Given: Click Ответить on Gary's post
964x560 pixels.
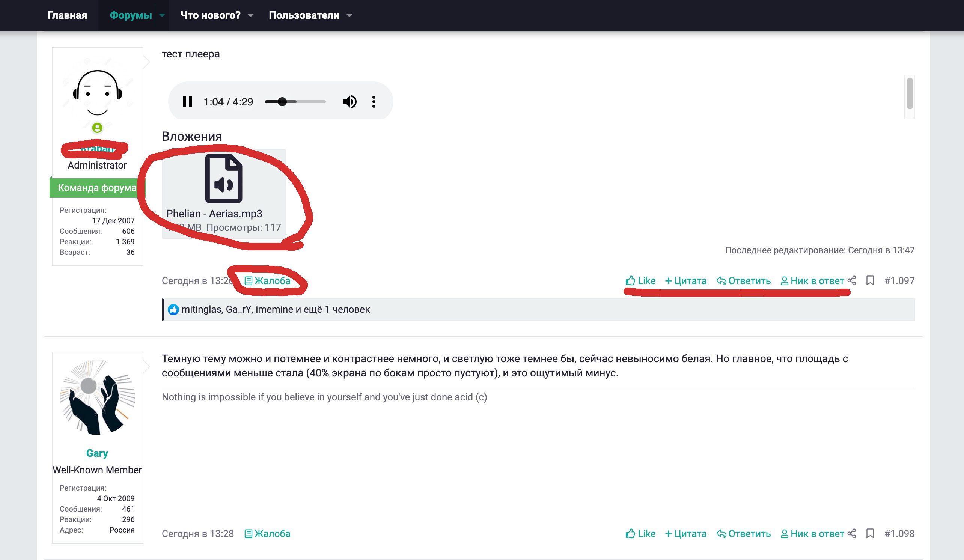Looking at the screenshot, I should point(743,534).
